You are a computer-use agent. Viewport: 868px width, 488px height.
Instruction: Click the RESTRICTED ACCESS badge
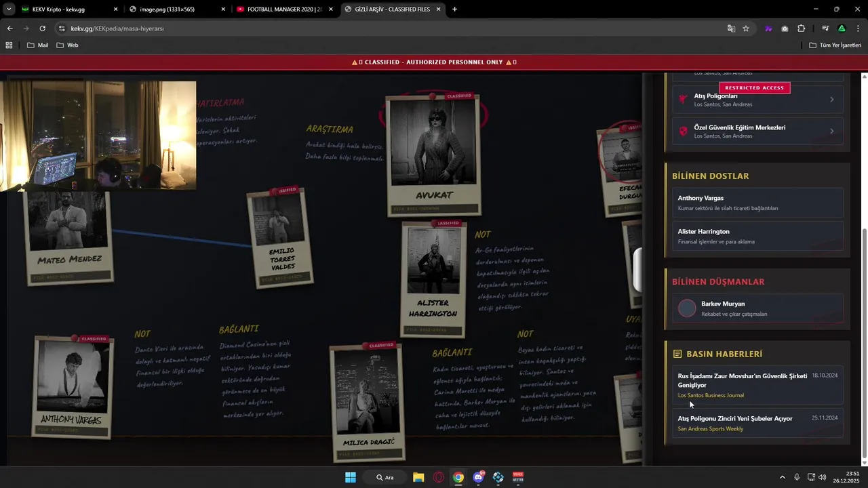tap(754, 87)
